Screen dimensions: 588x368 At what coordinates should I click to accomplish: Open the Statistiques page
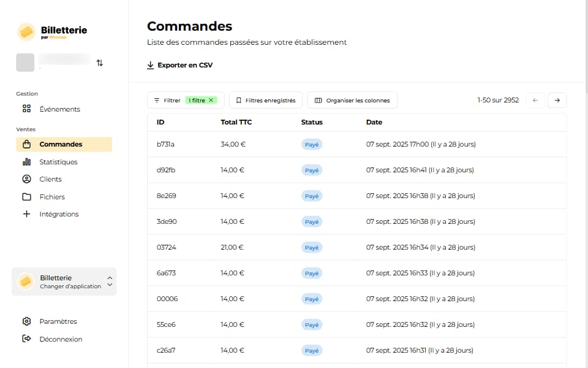coord(58,162)
